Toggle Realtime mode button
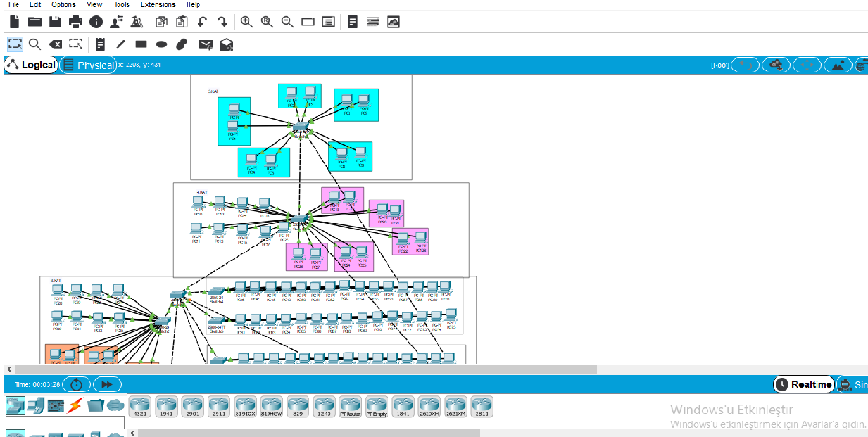868x437 pixels. pos(803,384)
